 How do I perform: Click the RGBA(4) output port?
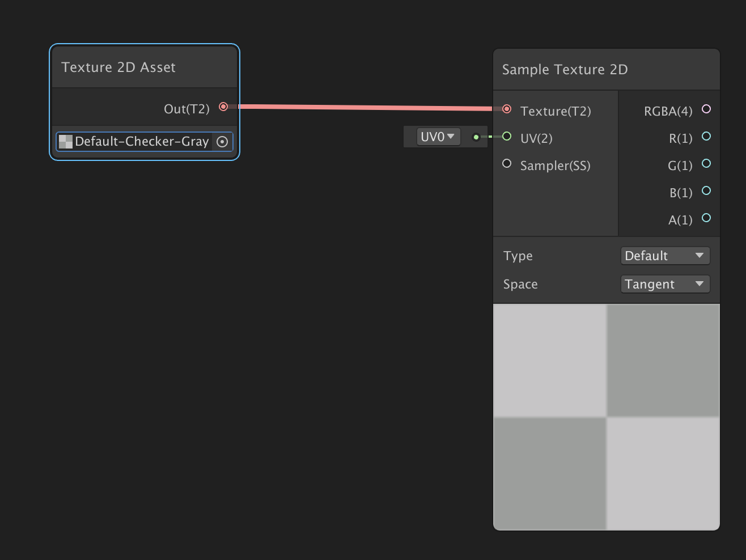pyautogui.click(x=706, y=109)
